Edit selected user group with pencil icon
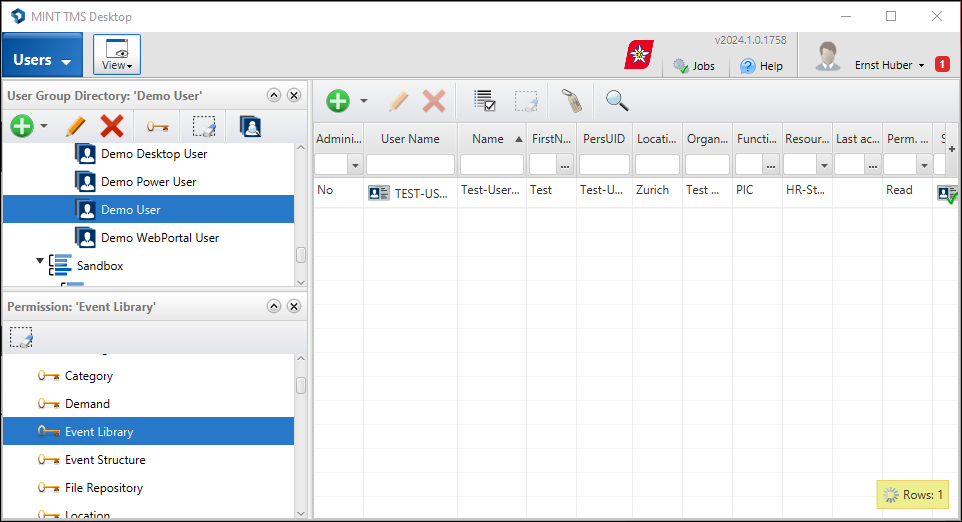 (x=75, y=126)
